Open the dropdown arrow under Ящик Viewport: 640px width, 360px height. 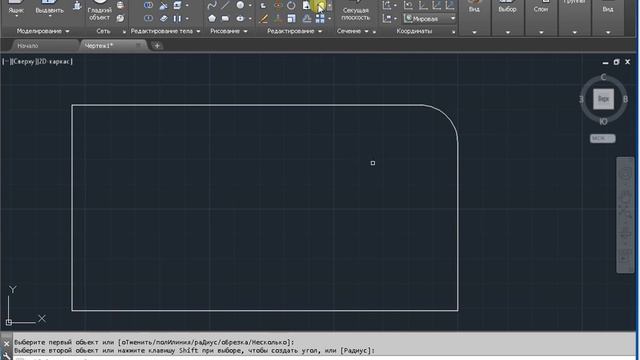click(16, 17)
